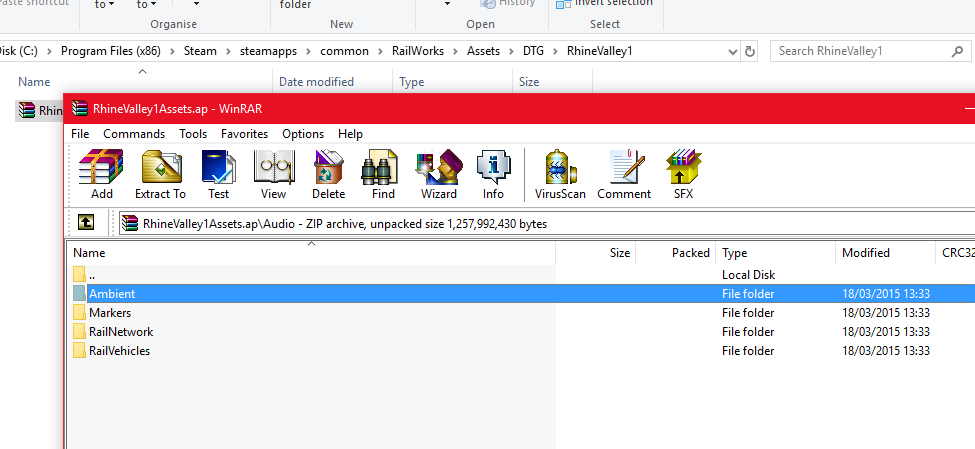Navigate to RailWorks in breadcrumb
This screenshot has height=449, width=975.
418,51
